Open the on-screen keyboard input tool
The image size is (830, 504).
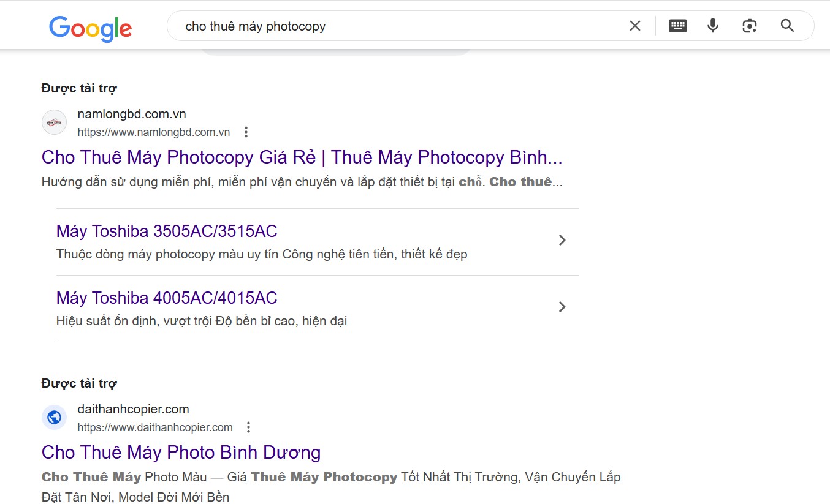(677, 26)
